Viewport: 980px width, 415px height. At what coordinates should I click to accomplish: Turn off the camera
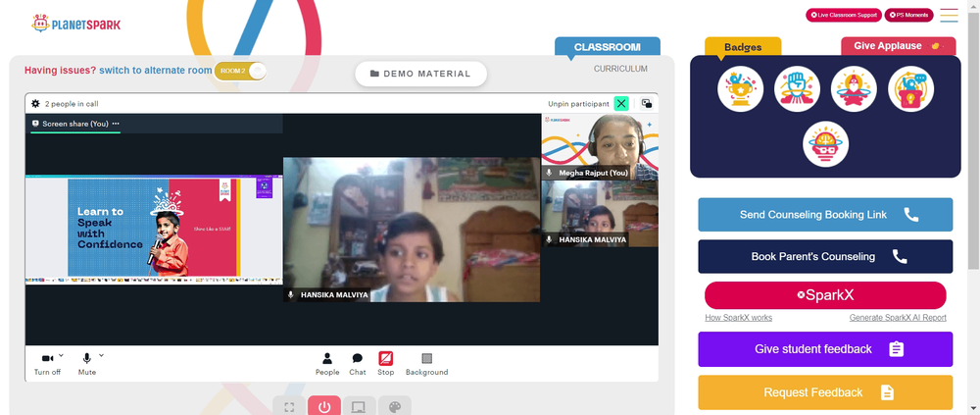pos(47,364)
